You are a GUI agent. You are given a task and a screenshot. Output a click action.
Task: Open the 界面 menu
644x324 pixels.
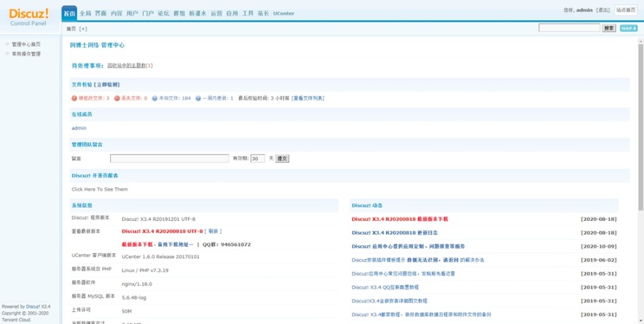tap(101, 13)
